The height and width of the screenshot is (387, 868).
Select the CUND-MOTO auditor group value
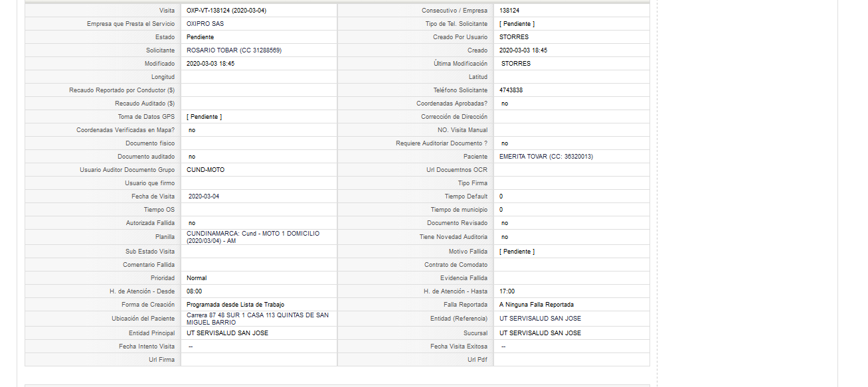point(206,170)
